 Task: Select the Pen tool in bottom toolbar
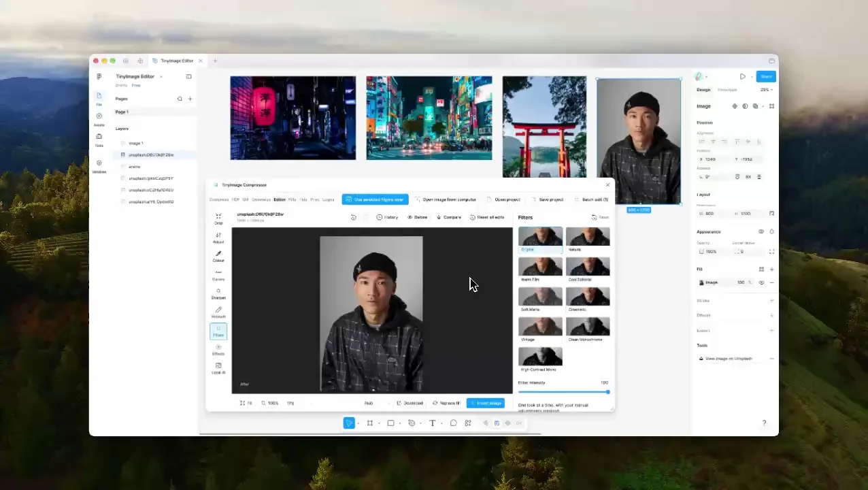(x=411, y=423)
